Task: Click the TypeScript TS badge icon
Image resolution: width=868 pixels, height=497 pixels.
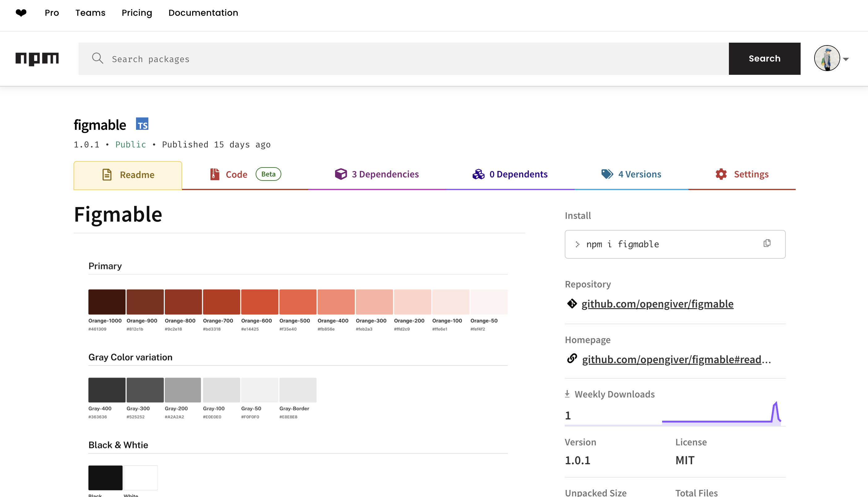Action: tap(142, 124)
